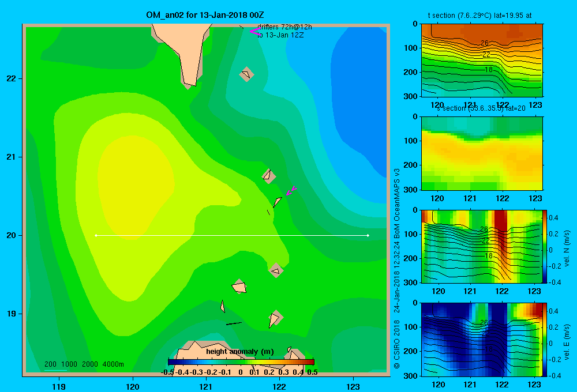Click the '-0.5' tick on the height anomaly colorbar
577x392 pixels.
167,372
